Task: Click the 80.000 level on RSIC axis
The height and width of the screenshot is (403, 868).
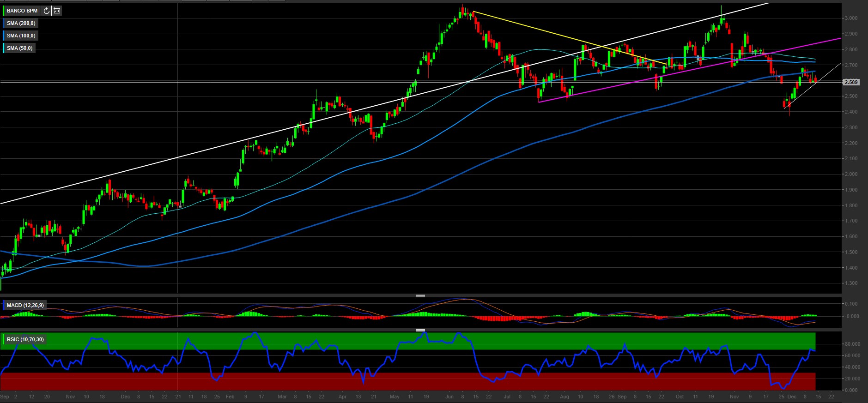Action: click(853, 344)
